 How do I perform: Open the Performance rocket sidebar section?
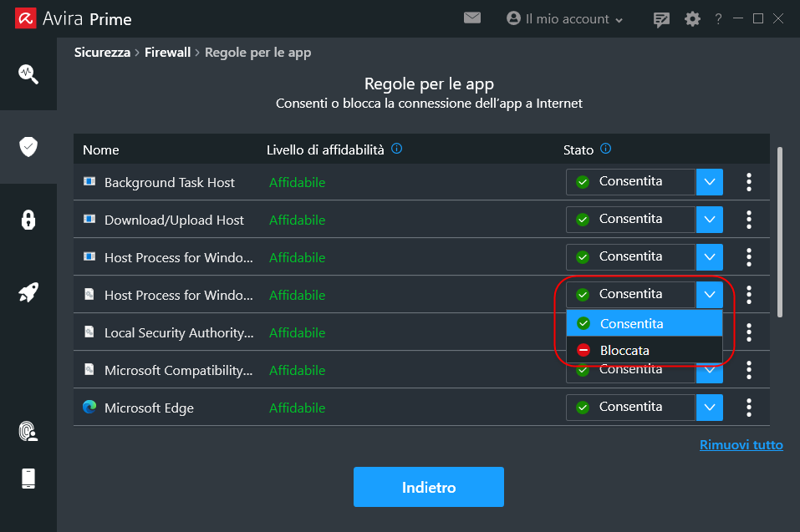[x=28, y=292]
